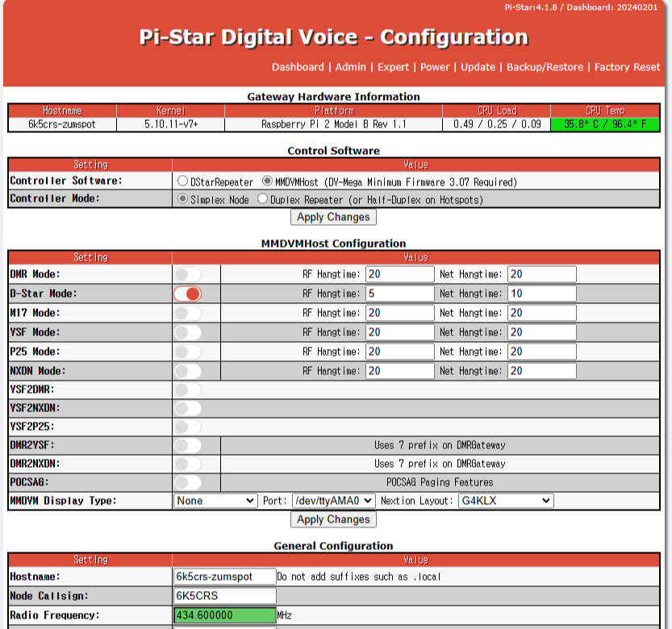Edit D-Star RF Hangtime field
Image resolution: width=672 pixels, height=629 pixels.
click(400, 294)
